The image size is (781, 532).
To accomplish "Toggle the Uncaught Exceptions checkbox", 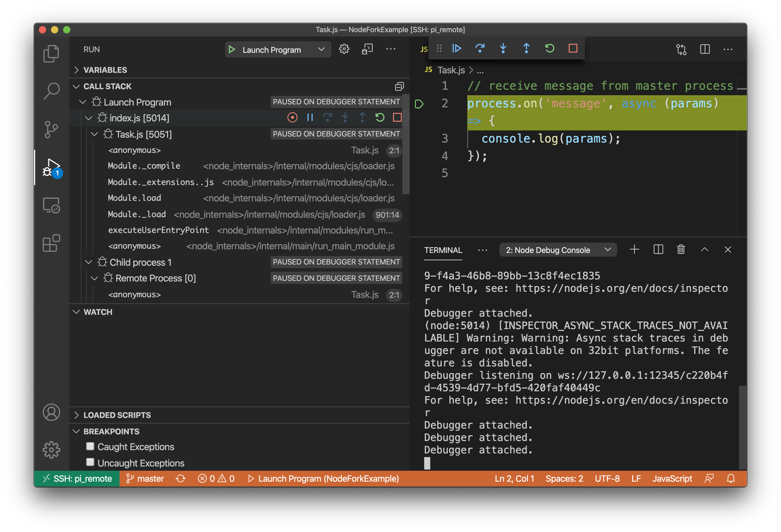I will point(90,463).
